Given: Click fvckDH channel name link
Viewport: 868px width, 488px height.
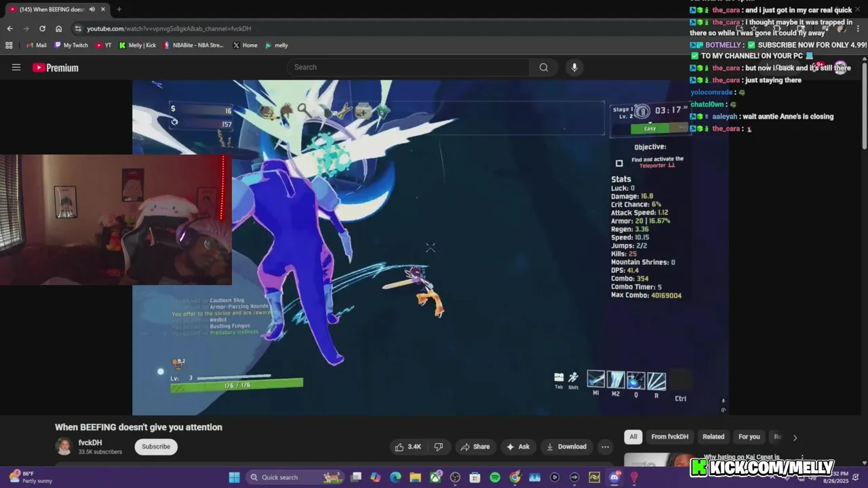Looking at the screenshot, I should coord(90,443).
